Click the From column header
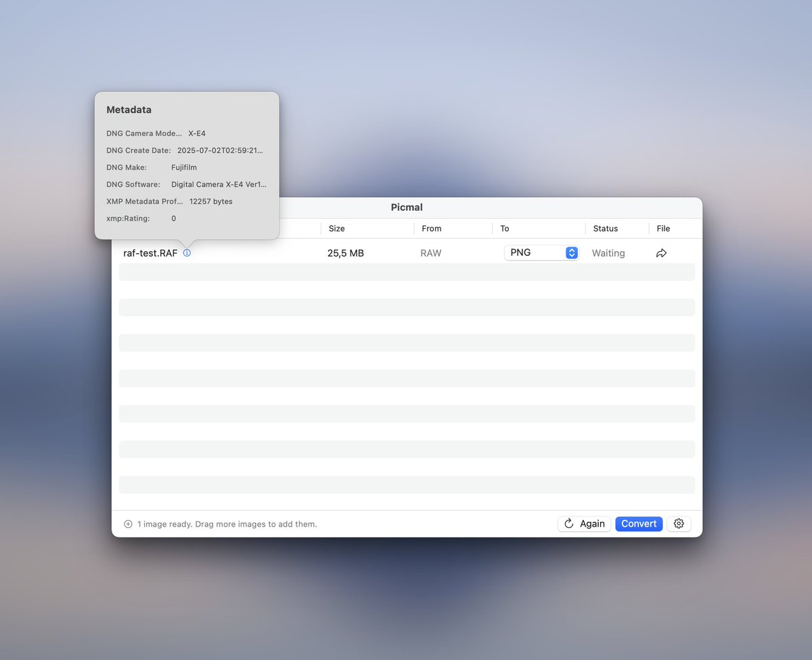Screen dimensions: 812x660 [432, 228]
